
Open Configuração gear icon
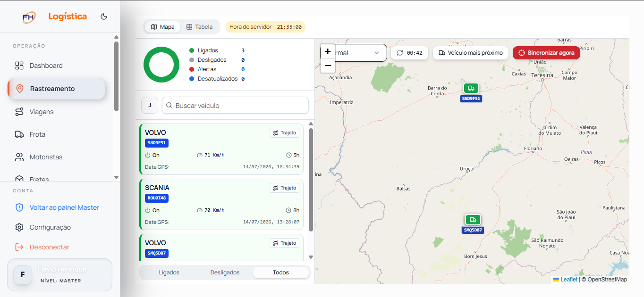coord(19,227)
